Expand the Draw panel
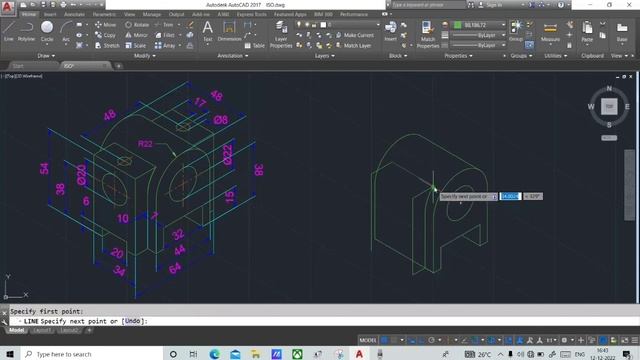The height and width of the screenshot is (360, 640). 46,56
